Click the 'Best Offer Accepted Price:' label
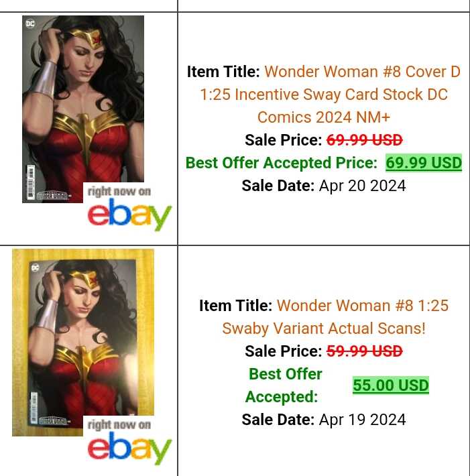Image resolution: width=470 pixels, height=476 pixels. pos(282,163)
